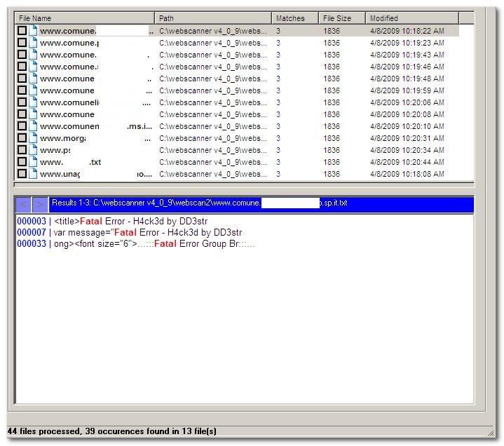Check the box for the www.morg file
504x446 pixels.
pyautogui.click(x=22, y=138)
